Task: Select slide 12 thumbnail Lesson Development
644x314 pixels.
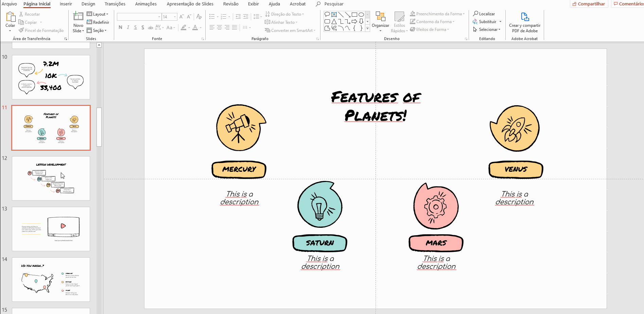Action: tap(51, 178)
